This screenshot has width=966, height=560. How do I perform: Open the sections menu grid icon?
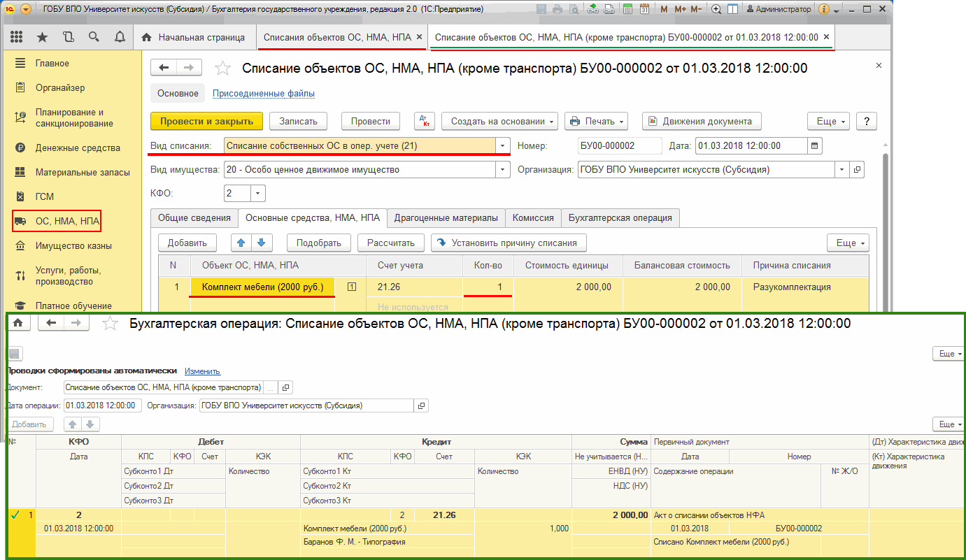point(16,37)
